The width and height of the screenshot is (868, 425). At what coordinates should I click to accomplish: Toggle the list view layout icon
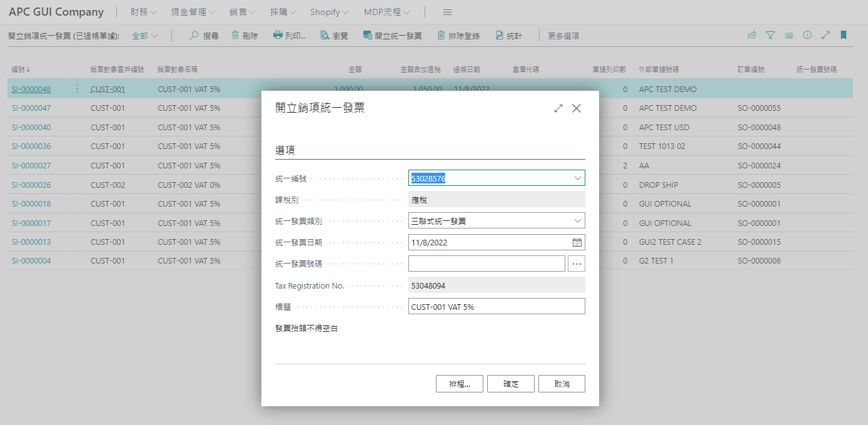click(789, 35)
